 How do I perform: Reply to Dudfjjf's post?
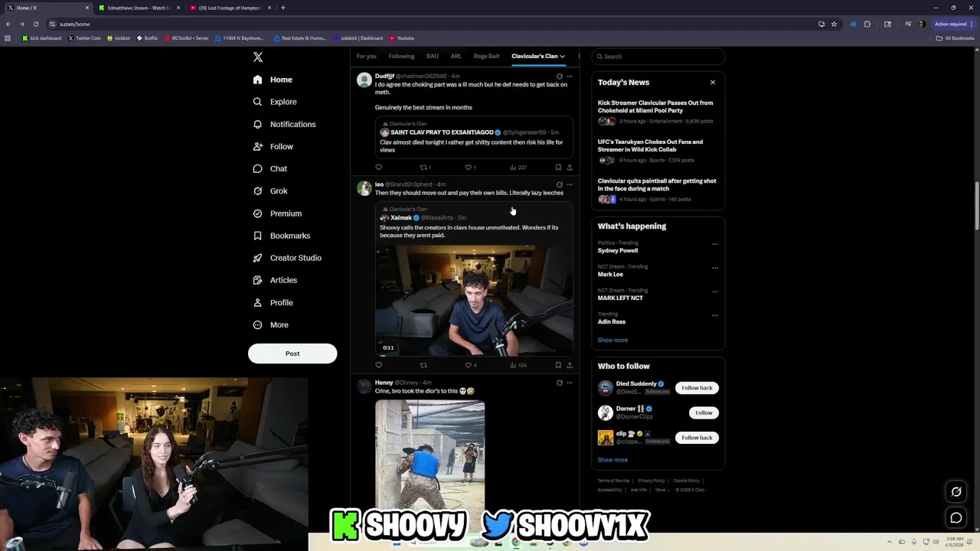click(x=378, y=167)
